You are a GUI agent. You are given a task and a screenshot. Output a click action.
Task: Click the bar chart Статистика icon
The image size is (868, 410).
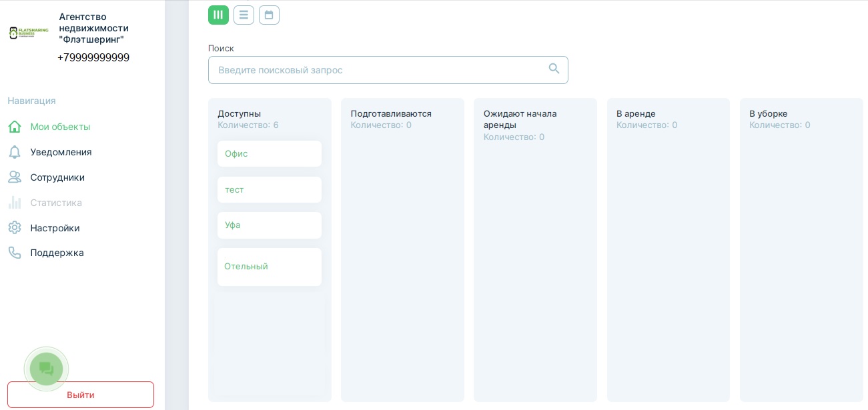(15, 203)
